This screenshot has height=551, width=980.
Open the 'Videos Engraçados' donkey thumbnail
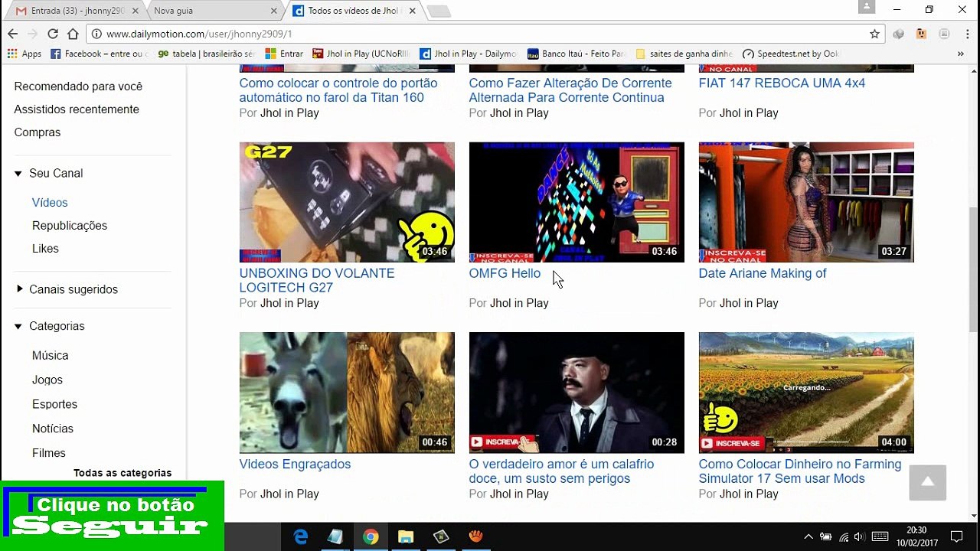coord(347,393)
